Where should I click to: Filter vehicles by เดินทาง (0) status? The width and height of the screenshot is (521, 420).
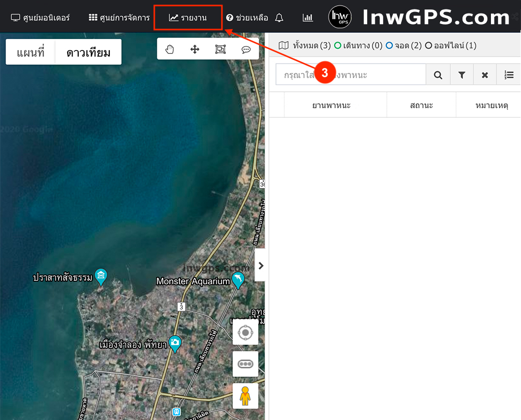click(358, 46)
